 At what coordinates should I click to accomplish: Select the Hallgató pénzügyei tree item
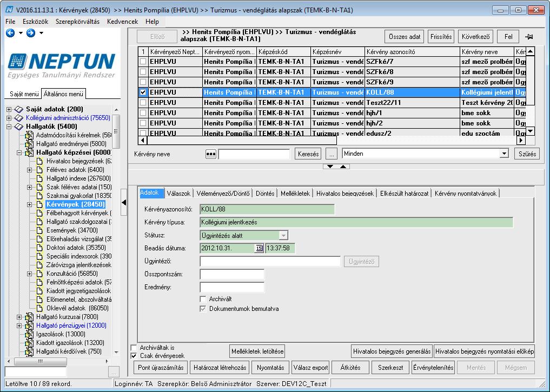point(71,325)
